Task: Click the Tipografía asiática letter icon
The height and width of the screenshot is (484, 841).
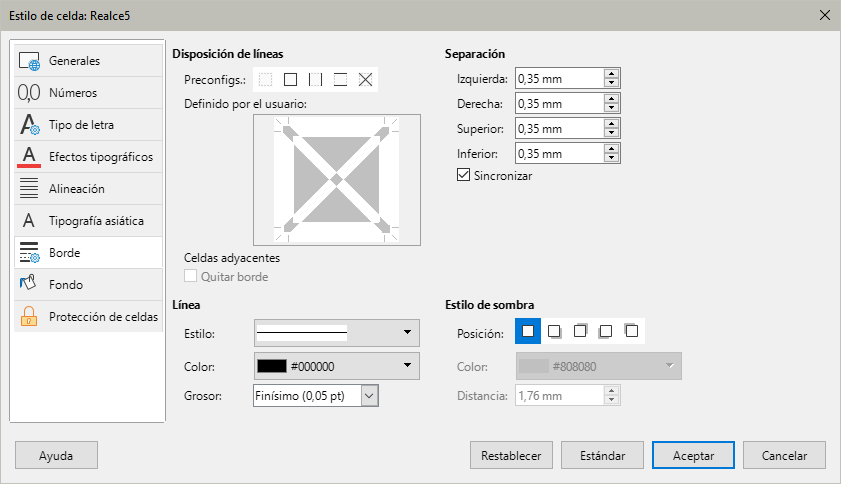Action: click(x=29, y=221)
